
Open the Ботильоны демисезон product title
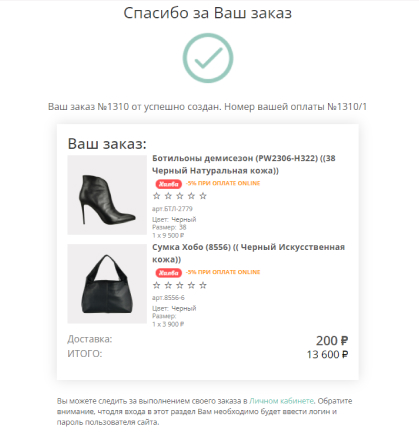[244, 164]
